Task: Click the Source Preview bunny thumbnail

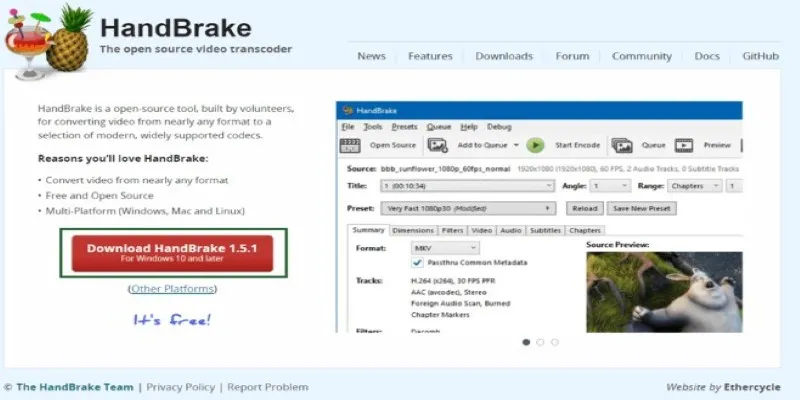Action: [664, 292]
